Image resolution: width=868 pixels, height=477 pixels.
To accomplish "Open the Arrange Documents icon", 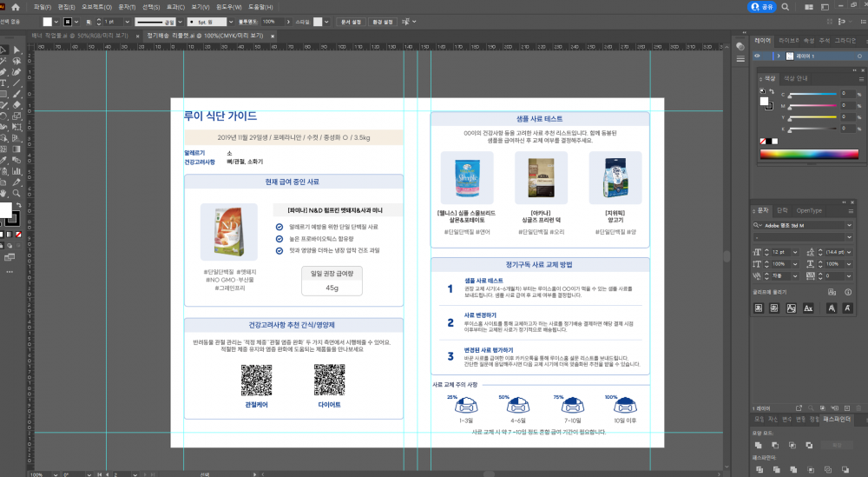I will [809, 7].
